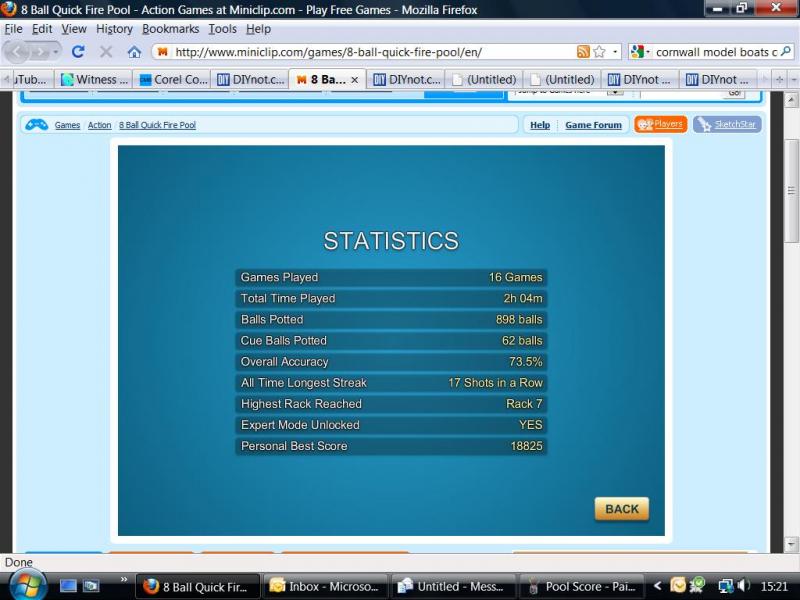Click the BACK button on statistics screen

point(621,509)
